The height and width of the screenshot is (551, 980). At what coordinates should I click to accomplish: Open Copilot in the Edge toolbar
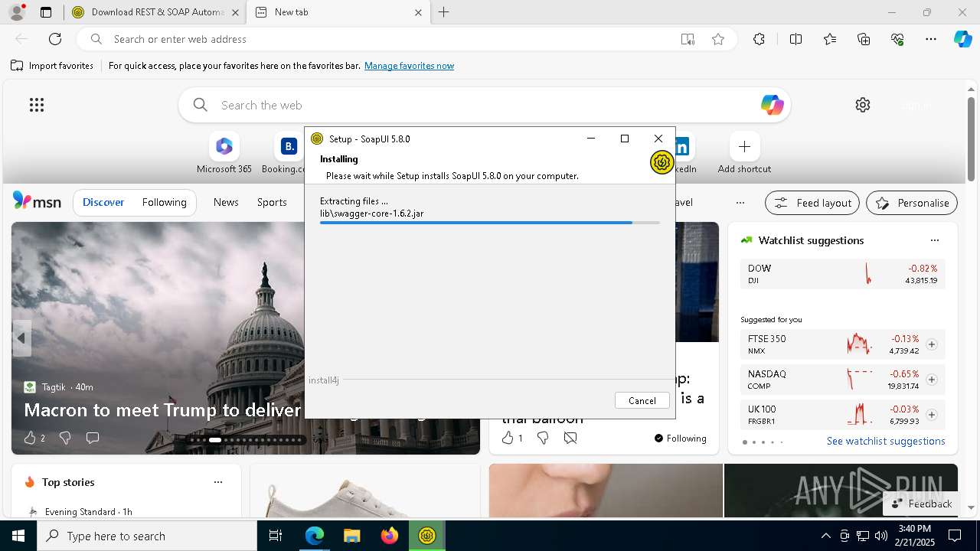[962, 39]
